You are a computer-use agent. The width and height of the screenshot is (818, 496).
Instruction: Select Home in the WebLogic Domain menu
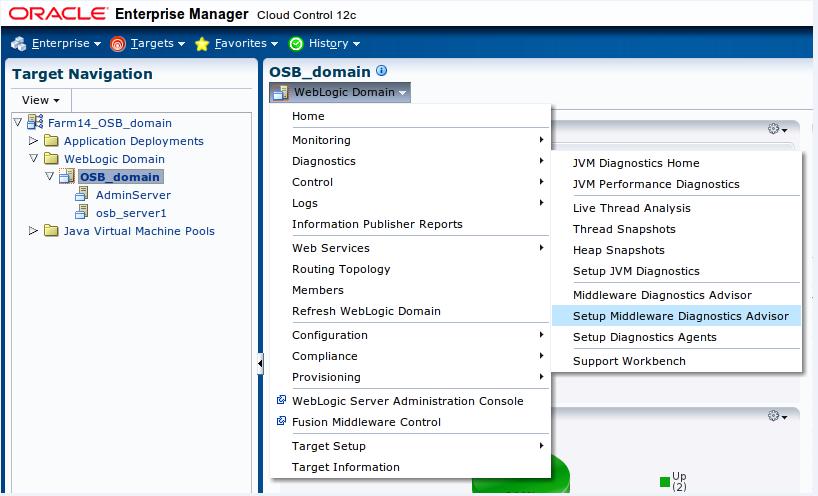pyautogui.click(x=410, y=116)
